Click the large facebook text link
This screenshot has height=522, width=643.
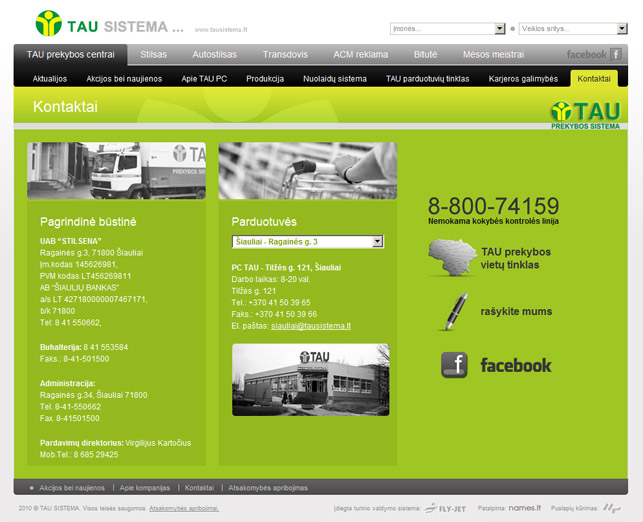[x=516, y=365]
